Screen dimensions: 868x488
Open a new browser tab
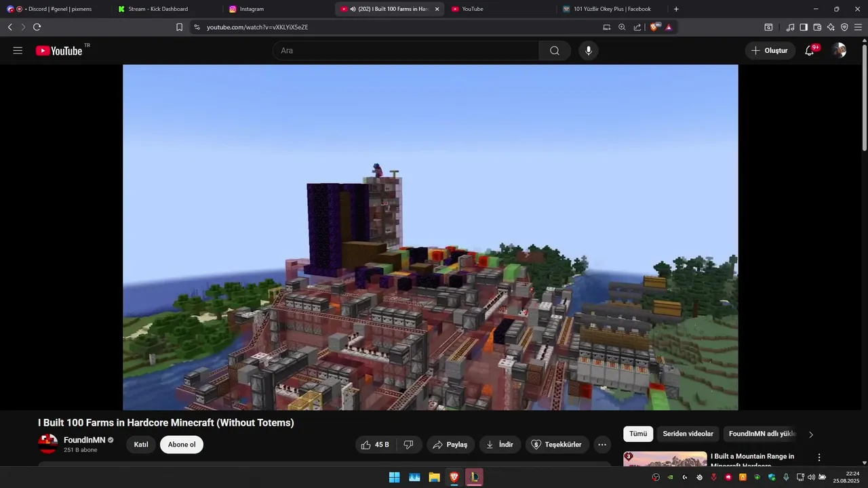coord(676,9)
